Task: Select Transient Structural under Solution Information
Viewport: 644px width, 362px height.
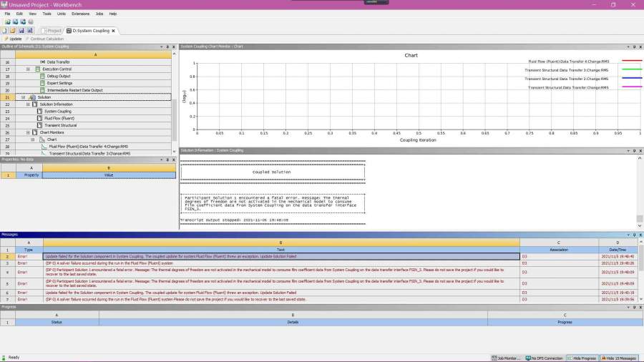Action: pos(60,125)
